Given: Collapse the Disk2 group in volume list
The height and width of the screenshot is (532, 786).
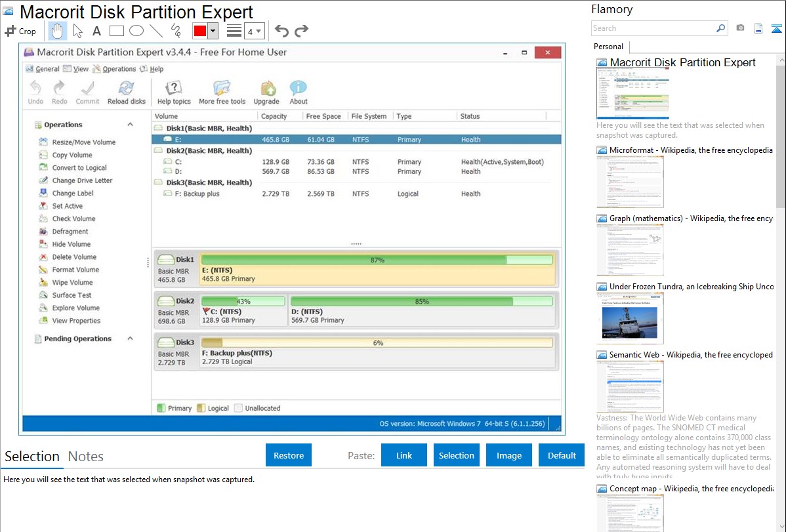Looking at the screenshot, I should point(158,150).
